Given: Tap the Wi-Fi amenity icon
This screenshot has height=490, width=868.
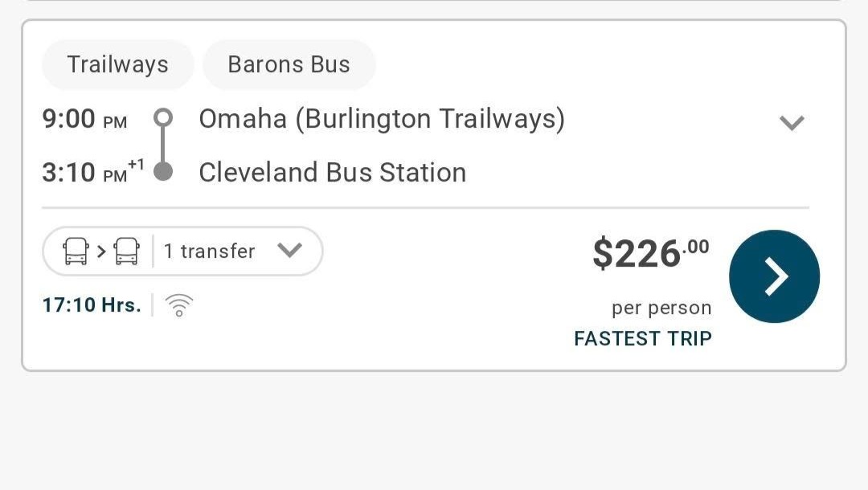Looking at the screenshot, I should 178,305.
